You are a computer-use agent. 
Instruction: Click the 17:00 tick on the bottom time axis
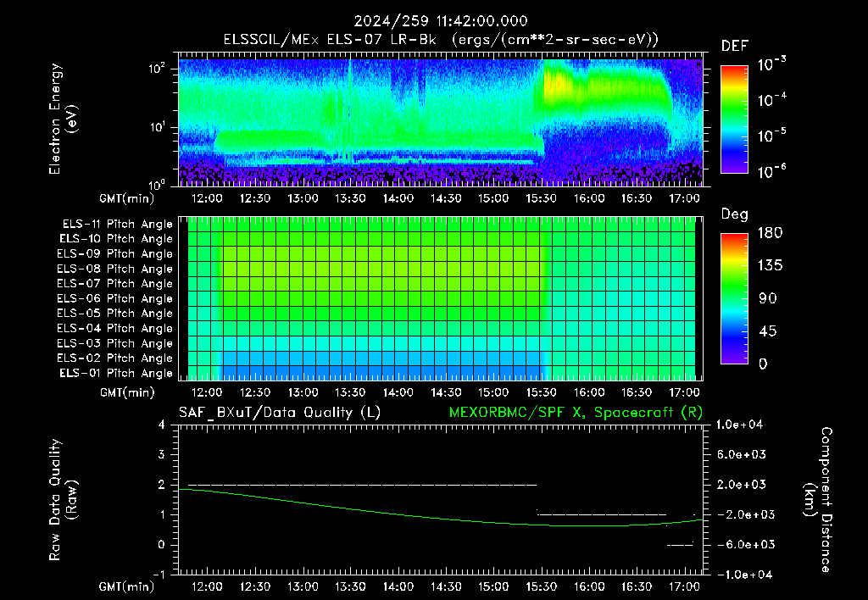click(684, 586)
